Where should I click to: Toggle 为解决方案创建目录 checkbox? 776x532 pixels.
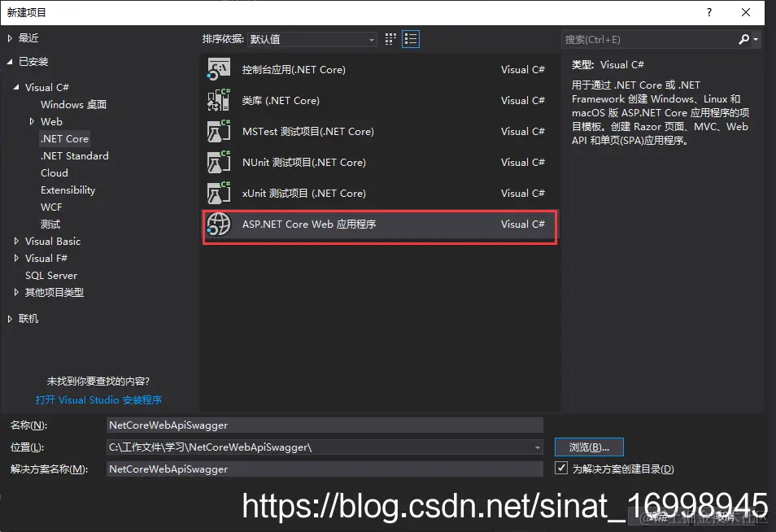click(560, 468)
